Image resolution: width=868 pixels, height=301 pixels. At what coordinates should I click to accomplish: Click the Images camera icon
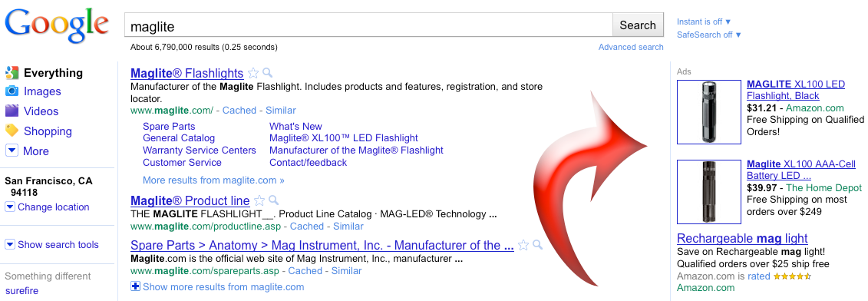12,91
